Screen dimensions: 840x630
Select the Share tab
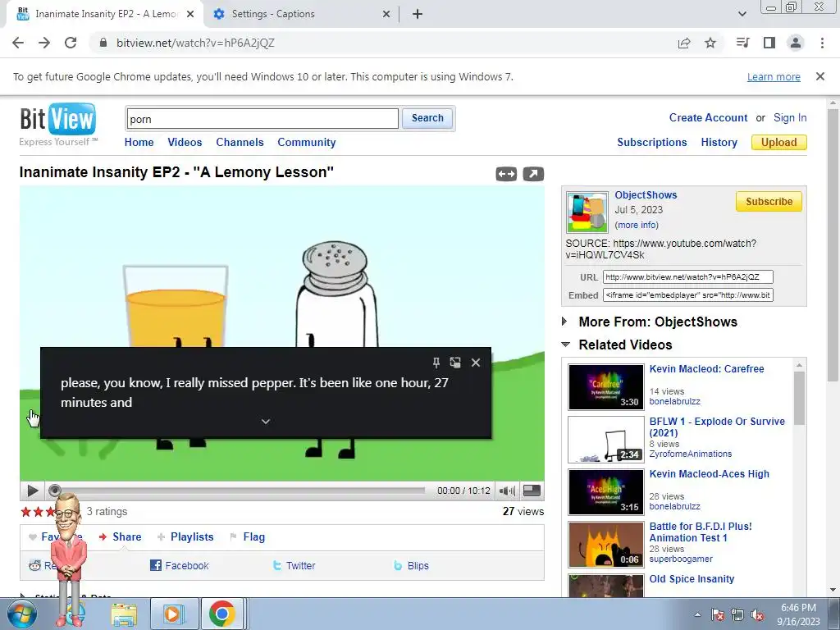coord(121,536)
